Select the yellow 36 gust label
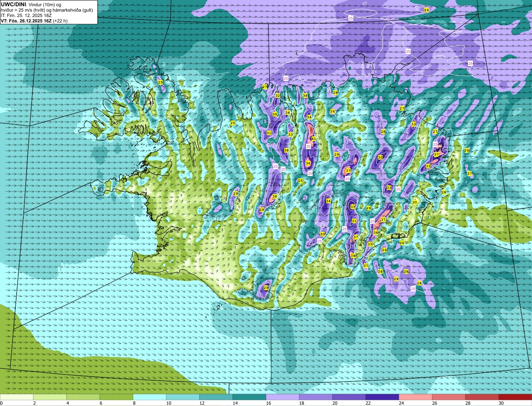This screenshot has height=406, width=532. (375, 232)
